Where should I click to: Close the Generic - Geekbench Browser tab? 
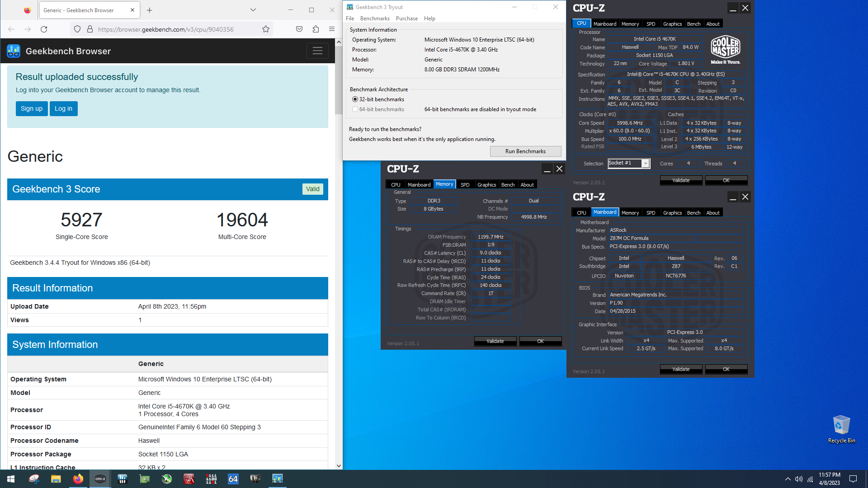[x=132, y=10]
